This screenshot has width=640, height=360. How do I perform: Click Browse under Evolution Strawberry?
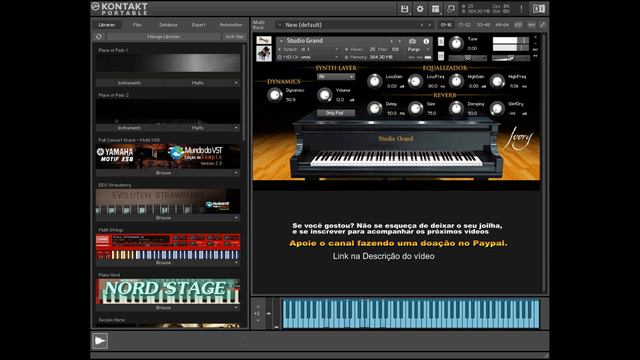pyautogui.click(x=164, y=218)
